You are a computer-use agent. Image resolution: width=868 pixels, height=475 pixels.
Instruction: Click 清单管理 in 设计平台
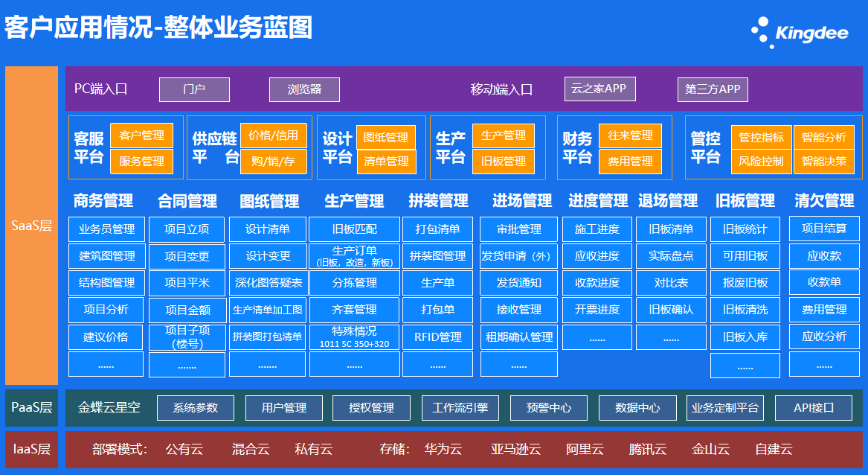[x=386, y=162]
